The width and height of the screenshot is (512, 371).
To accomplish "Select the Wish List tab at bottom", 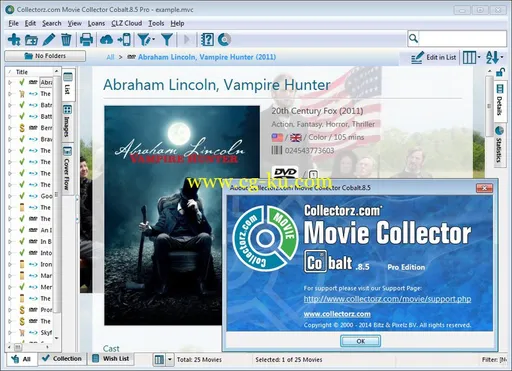I will (111, 359).
